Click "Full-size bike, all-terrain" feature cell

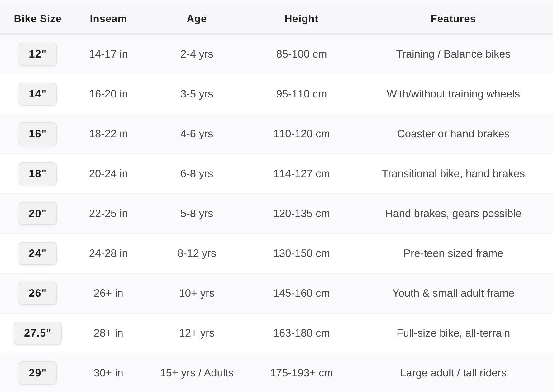[x=453, y=333]
